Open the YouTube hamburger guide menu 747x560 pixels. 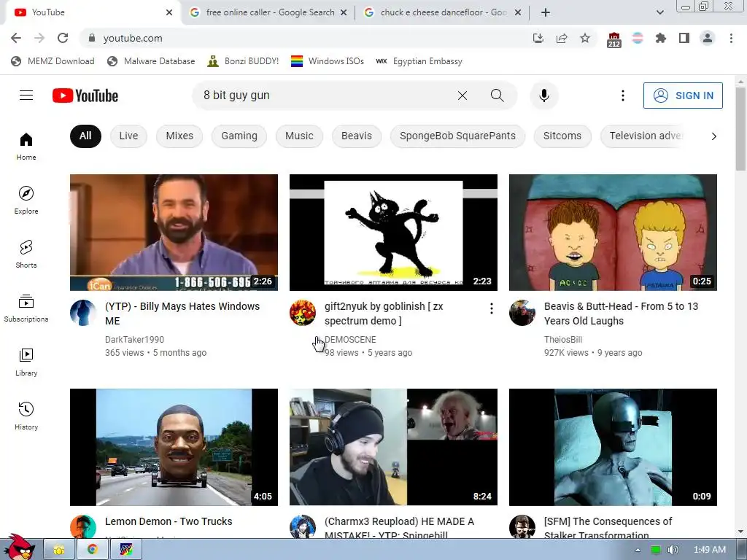26,96
